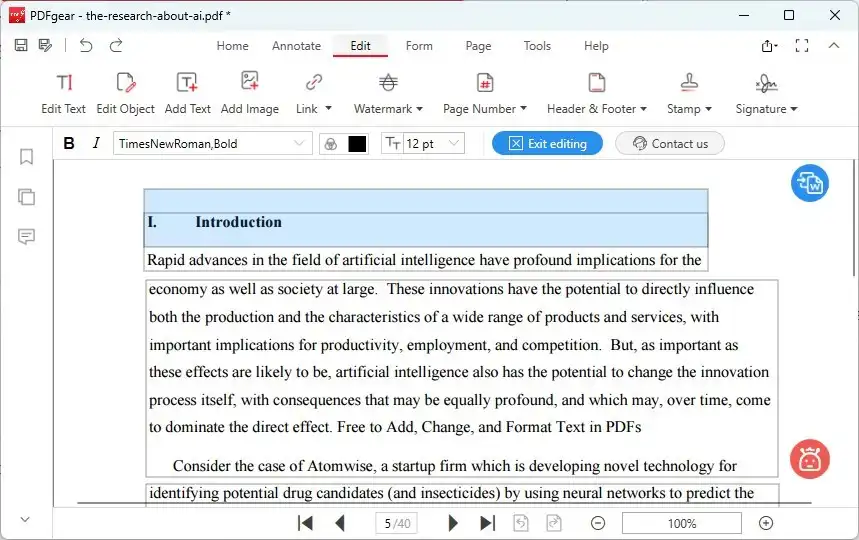The width and height of the screenshot is (859, 540).
Task: Open the AI chatbot assistant icon
Action: point(809,459)
